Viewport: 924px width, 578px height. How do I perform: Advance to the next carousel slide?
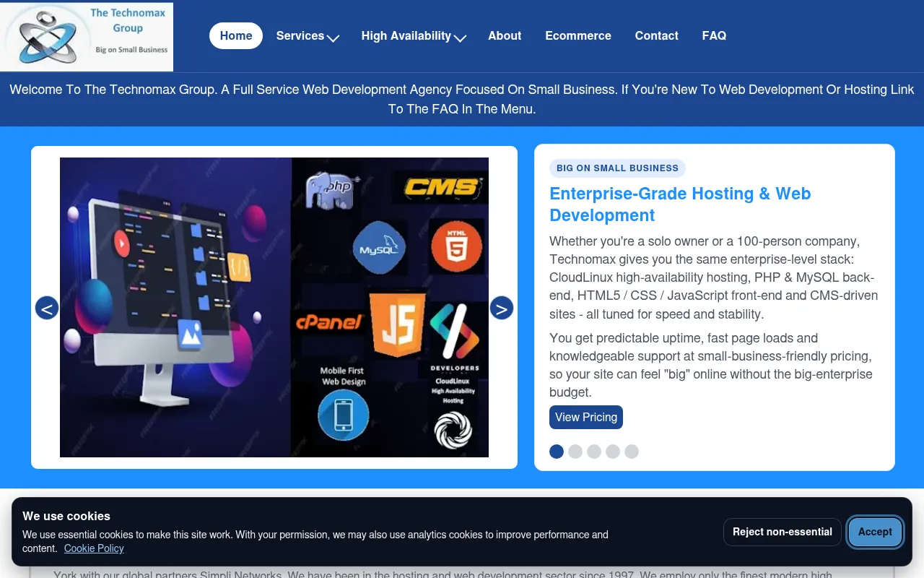[x=502, y=308]
